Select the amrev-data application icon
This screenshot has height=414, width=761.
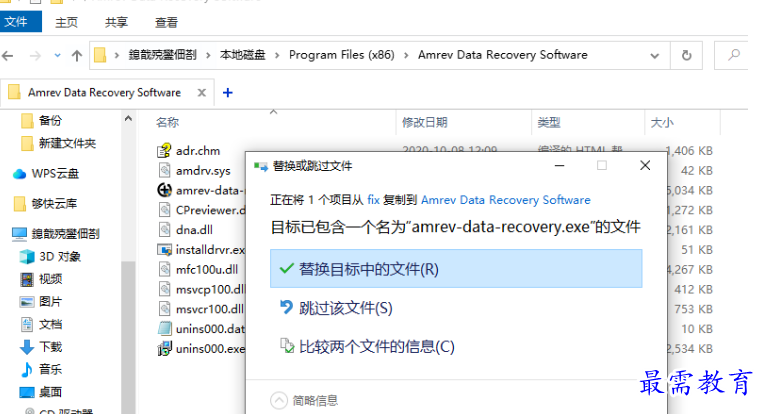pyautogui.click(x=165, y=190)
